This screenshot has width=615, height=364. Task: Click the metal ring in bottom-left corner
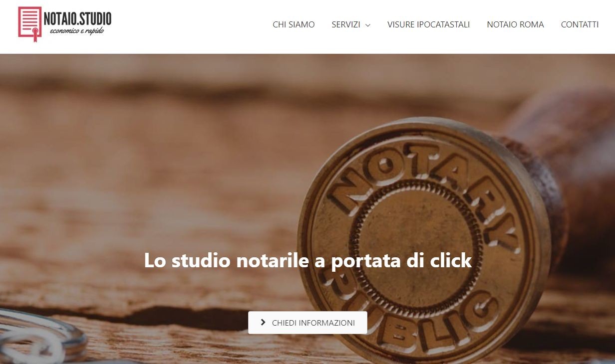tap(40, 337)
